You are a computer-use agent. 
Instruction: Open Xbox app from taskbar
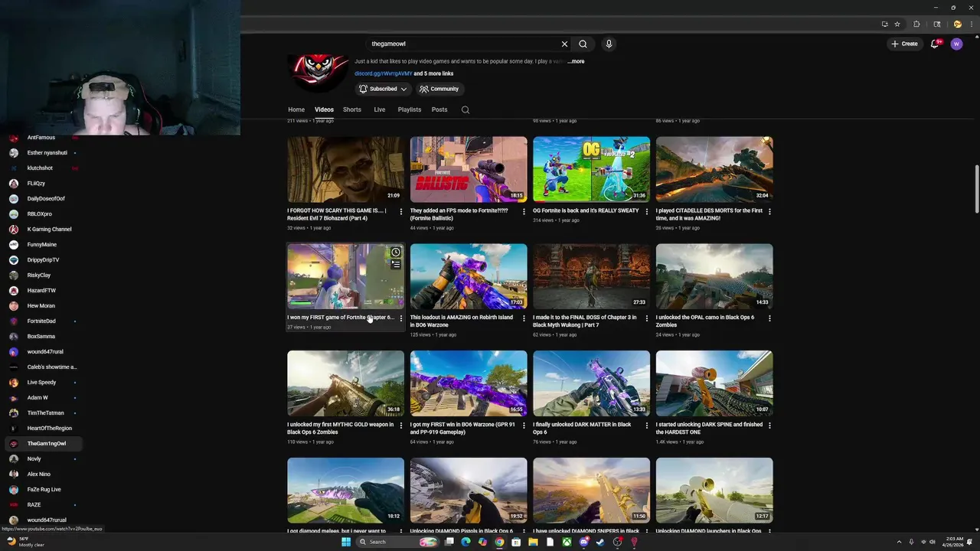tap(567, 542)
